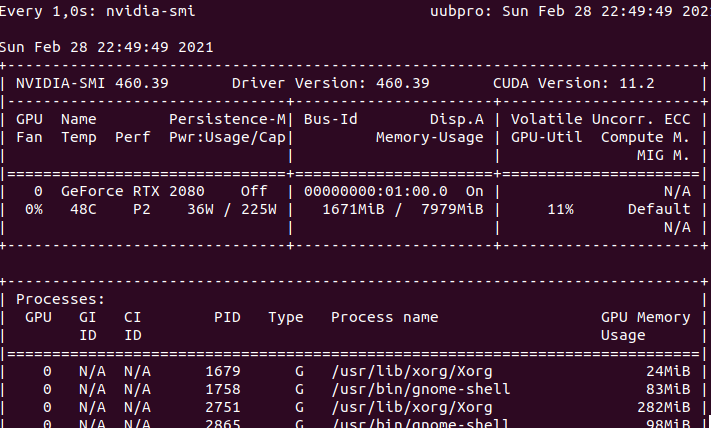Screen dimensions: 711x428
Task: Click '/usr/lib/xorg/Xorg' in the PID 1679 row
Action: point(412,372)
